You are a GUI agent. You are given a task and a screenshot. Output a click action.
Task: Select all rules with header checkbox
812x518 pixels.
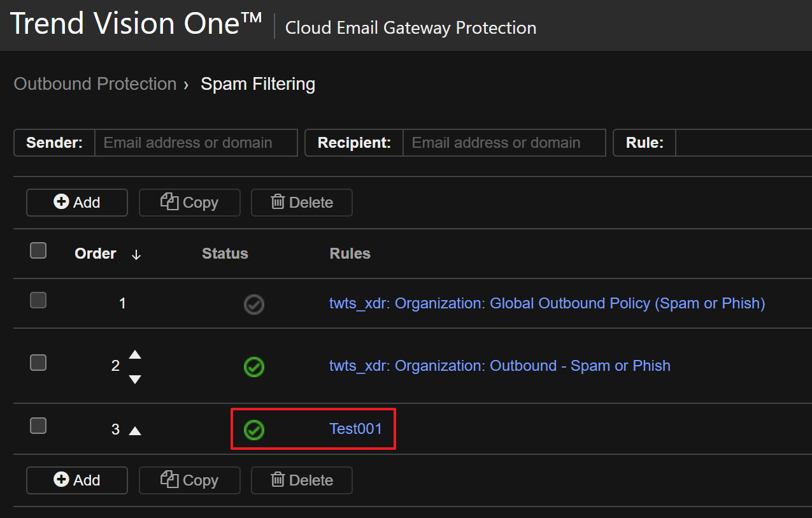point(38,251)
